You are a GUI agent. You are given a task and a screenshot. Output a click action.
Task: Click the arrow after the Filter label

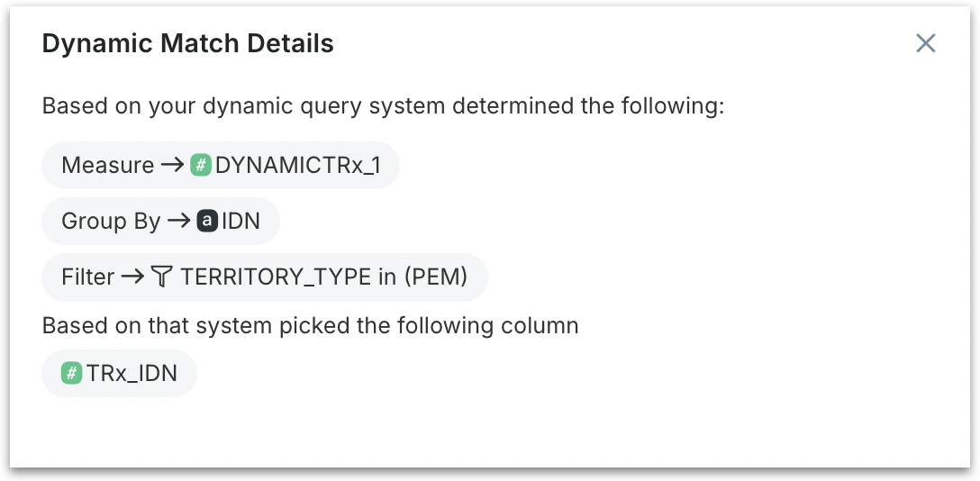(132, 277)
